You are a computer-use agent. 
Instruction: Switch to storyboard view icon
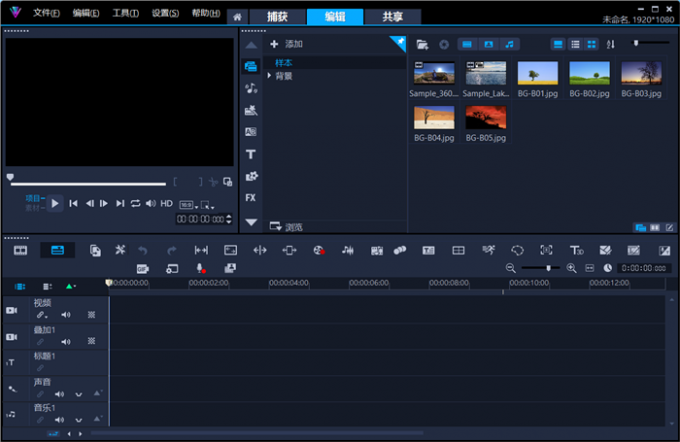pos(20,250)
